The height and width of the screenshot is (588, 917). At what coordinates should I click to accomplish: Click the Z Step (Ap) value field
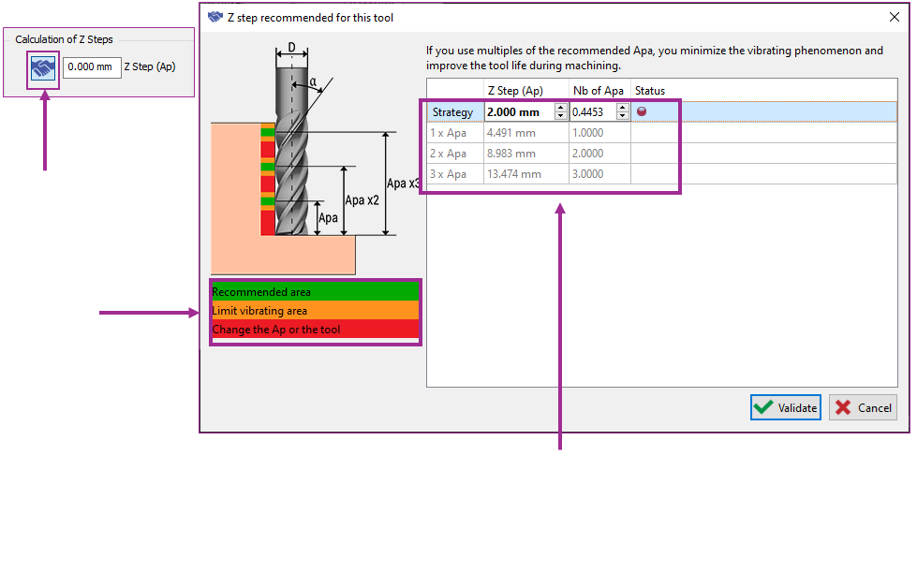92,67
